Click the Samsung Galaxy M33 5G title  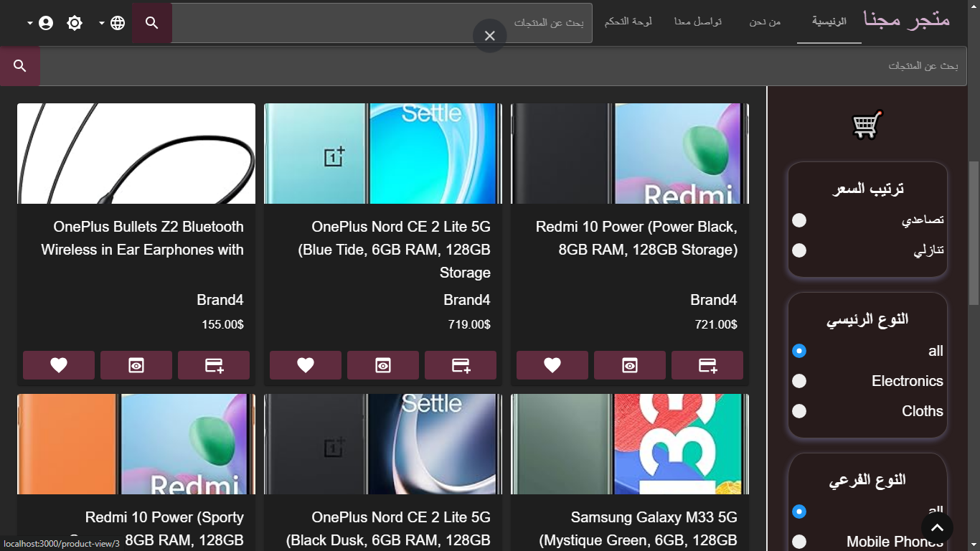pos(638,529)
